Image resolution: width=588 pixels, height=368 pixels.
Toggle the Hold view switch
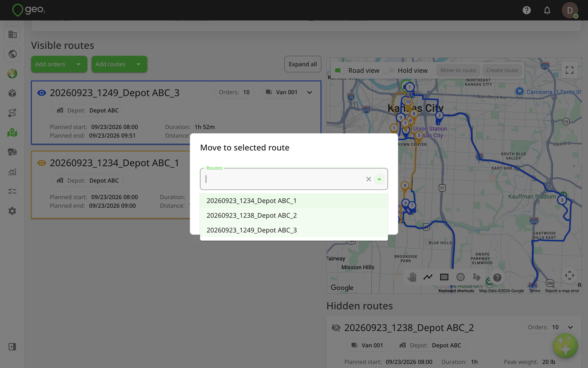click(390, 71)
